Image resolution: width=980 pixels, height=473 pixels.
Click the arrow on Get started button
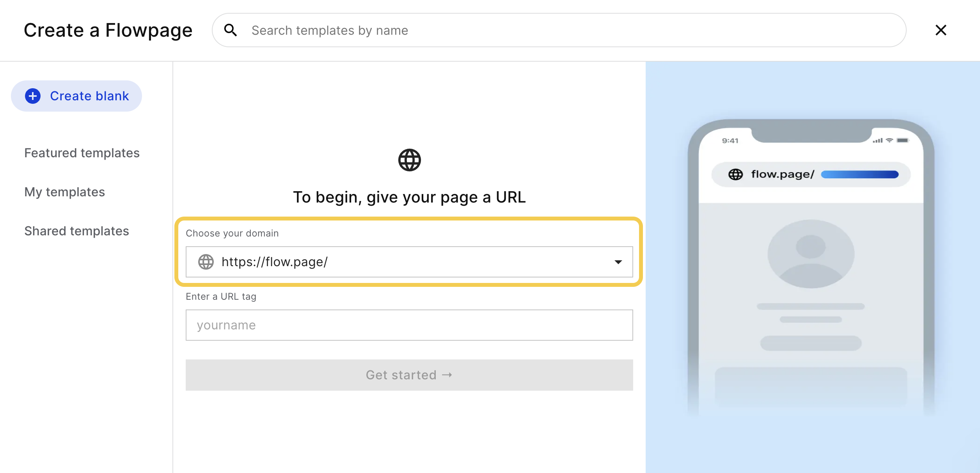447,375
